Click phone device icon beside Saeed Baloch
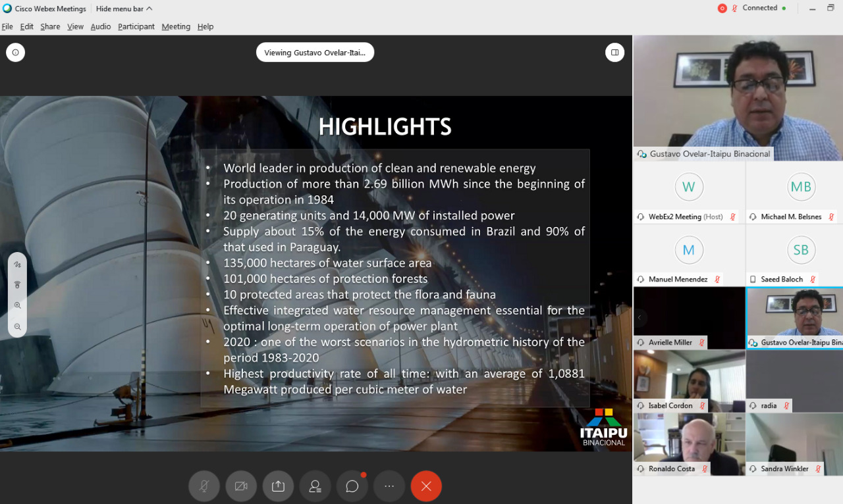 click(753, 280)
